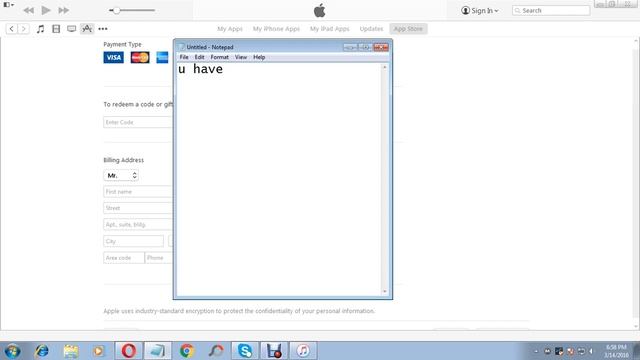Open the Windows Start menu

point(12,351)
